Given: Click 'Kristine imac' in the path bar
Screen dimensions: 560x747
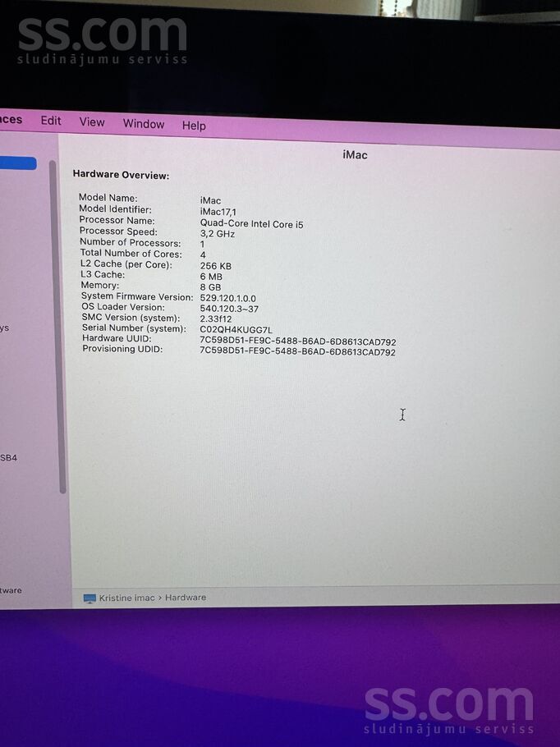Looking at the screenshot, I should pyautogui.click(x=126, y=598).
